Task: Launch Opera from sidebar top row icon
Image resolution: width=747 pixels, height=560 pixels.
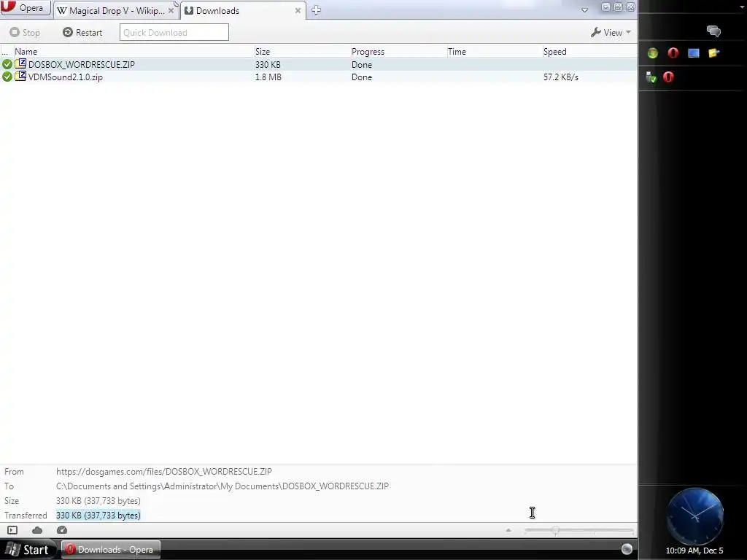Action: (673, 52)
